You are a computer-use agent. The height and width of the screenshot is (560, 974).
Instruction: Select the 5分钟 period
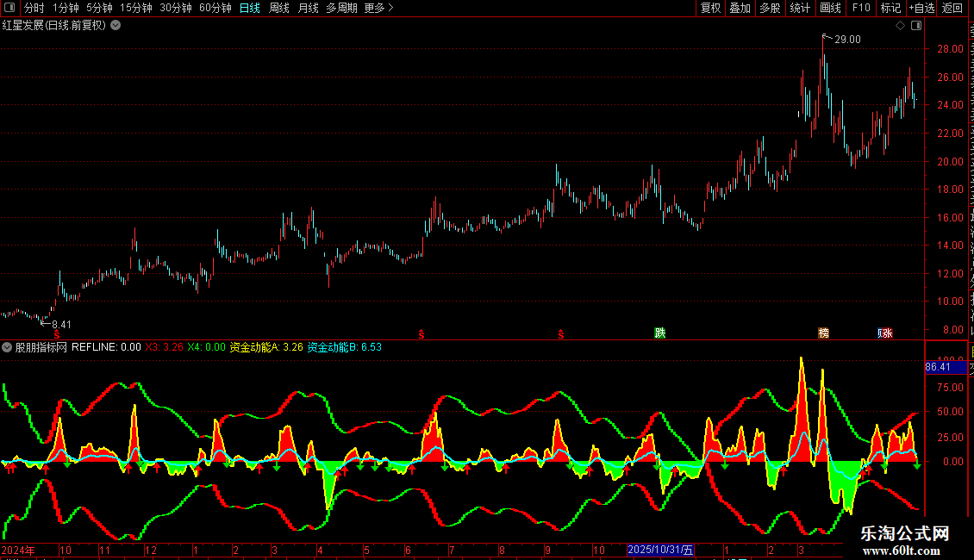[99, 8]
